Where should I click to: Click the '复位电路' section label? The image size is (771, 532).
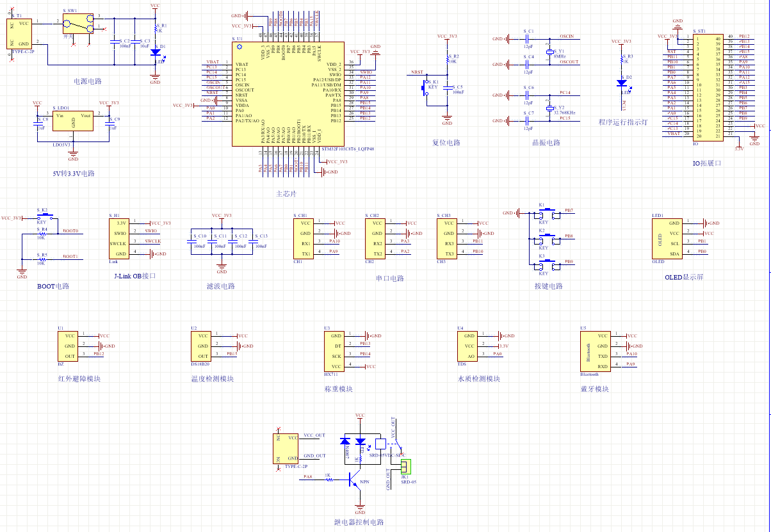(x=446, y=142)
